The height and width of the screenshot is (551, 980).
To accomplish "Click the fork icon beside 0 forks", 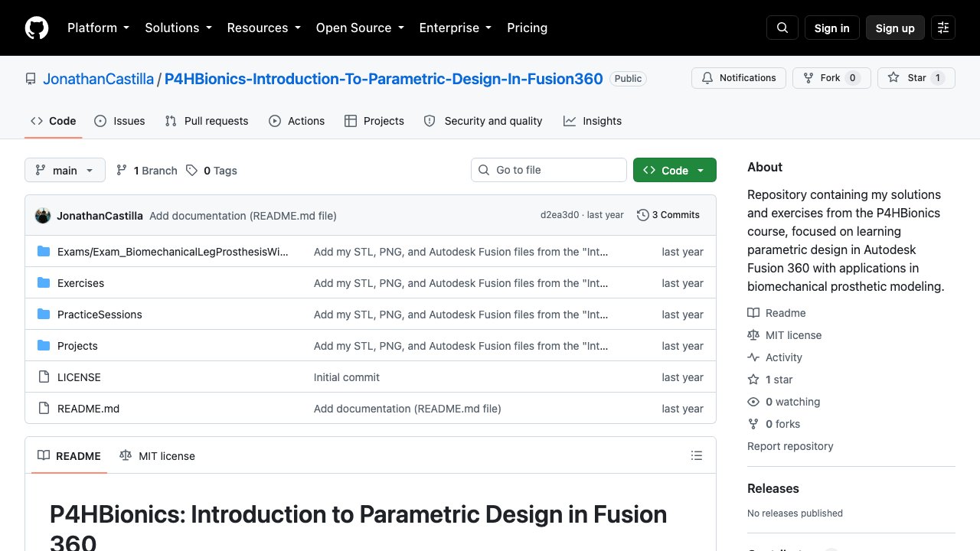I will (x=753, y=424).
